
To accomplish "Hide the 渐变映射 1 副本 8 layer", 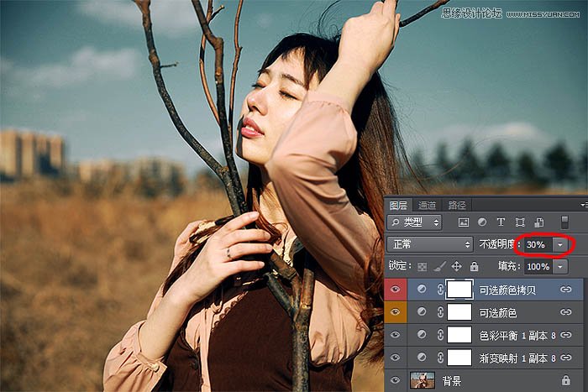I will pos(396,358).
